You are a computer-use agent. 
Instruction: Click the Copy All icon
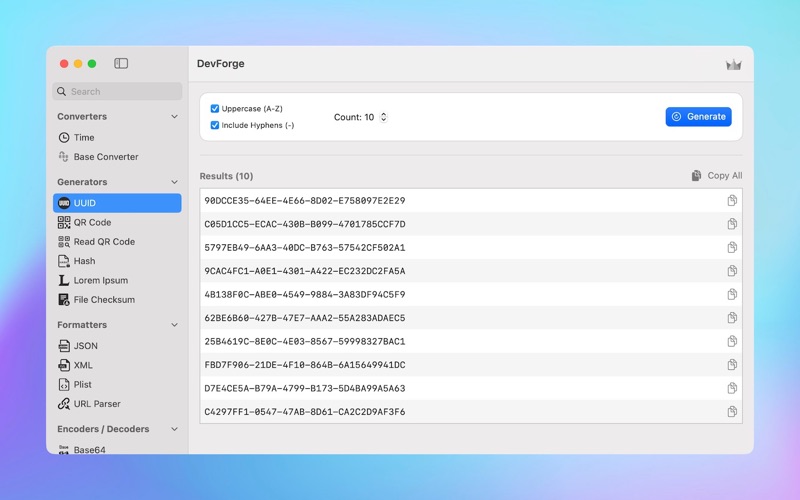pos(696,176)
